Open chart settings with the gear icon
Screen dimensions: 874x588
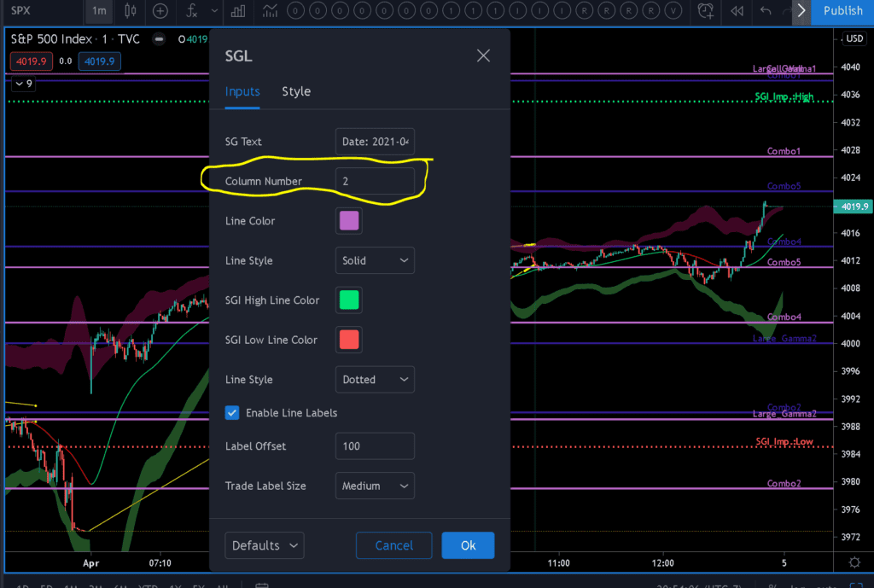click(853, 562)
